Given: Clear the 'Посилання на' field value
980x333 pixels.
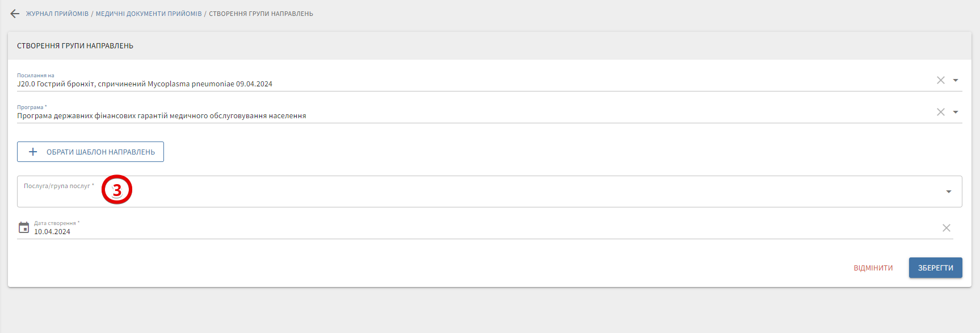Looking at the screenshot, I should tap(941, 80).
